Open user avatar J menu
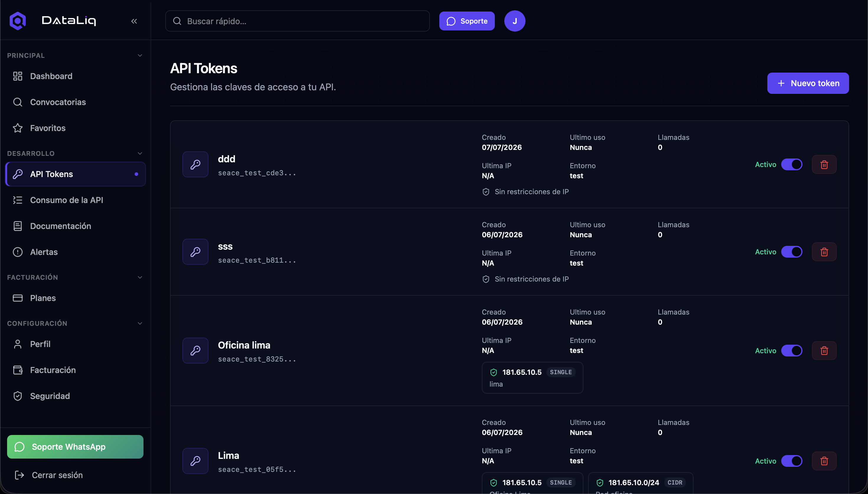The image size is (868, 494). click(x=514, y=21)
